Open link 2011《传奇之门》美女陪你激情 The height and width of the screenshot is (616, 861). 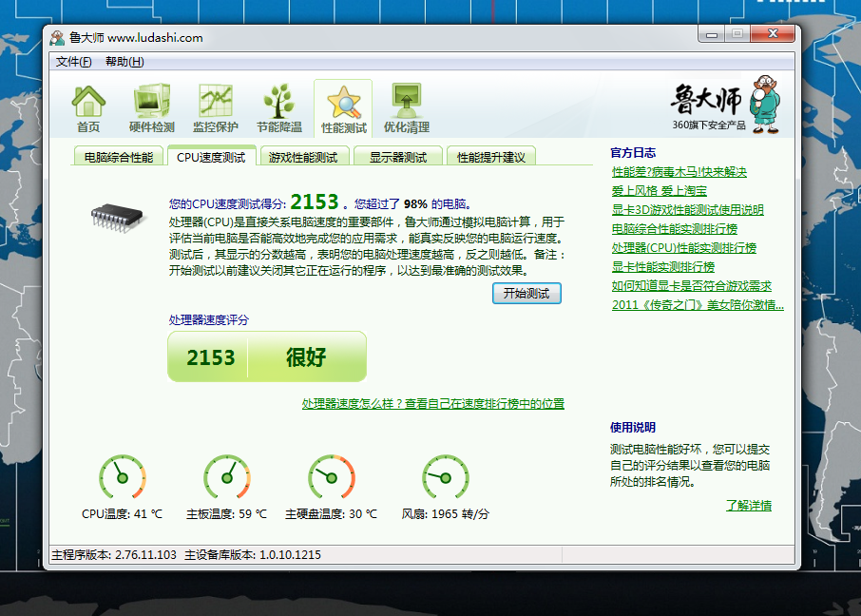pyautogui.click(x=698, y=305)
